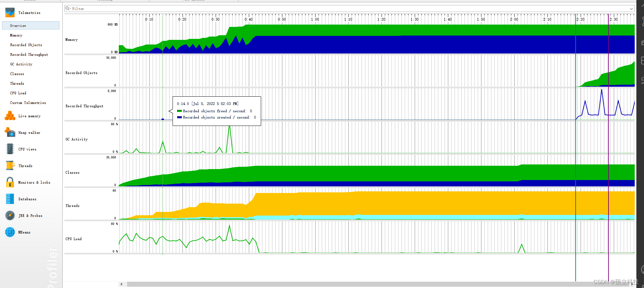Open the Live memory section icon
The width and height of the screenshot is (644, 288).
point(10,116)
